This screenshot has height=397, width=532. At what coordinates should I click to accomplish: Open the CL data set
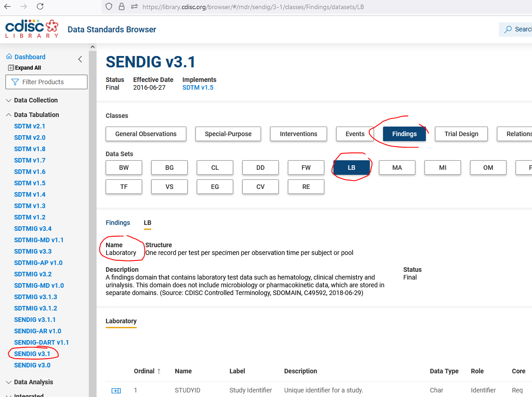(x=215, y=168)
